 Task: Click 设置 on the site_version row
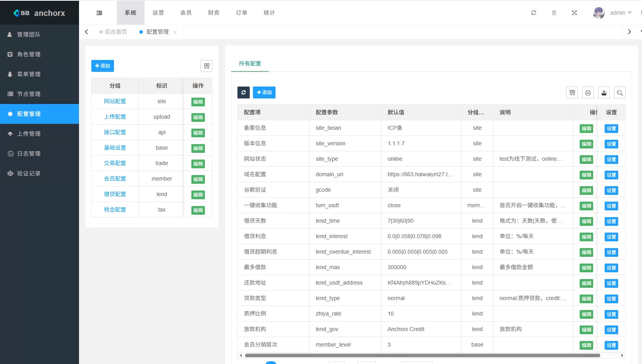click(611, 144)
